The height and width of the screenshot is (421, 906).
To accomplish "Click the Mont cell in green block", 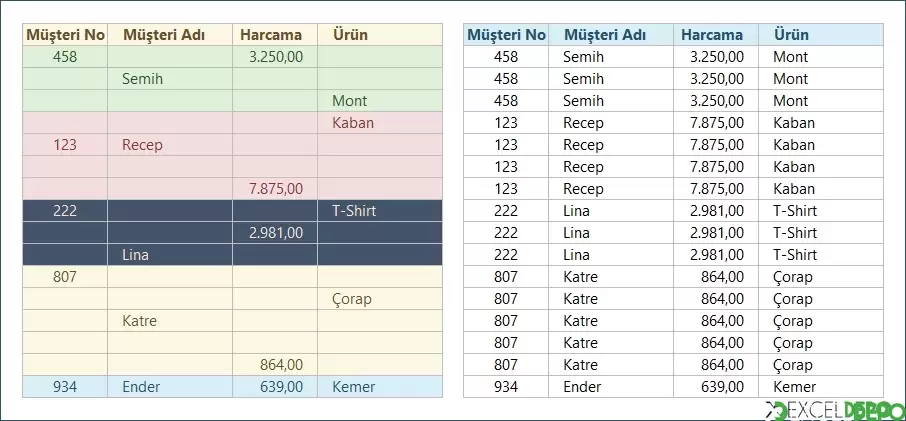I will (380, 101).
